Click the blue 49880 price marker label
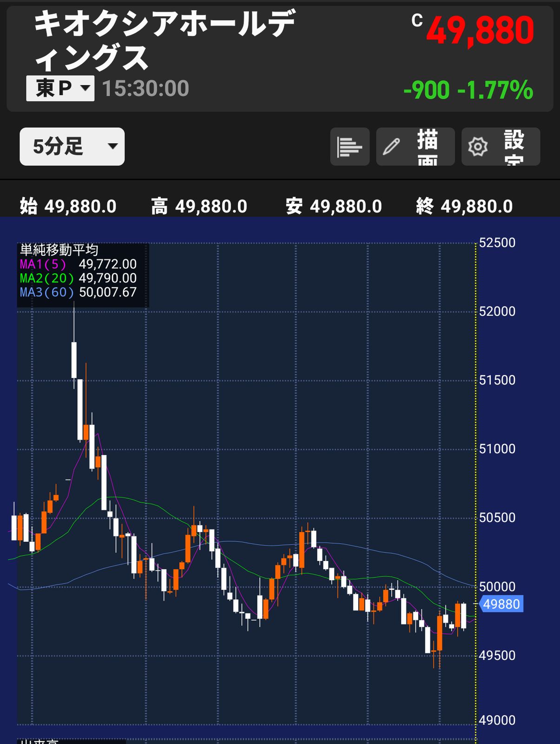 501,604
